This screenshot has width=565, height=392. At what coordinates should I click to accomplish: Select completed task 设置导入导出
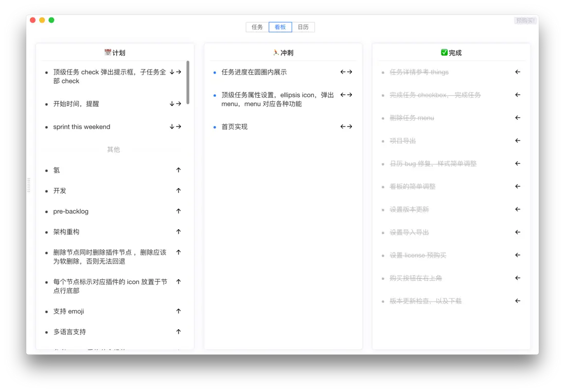tap(409, 232)
